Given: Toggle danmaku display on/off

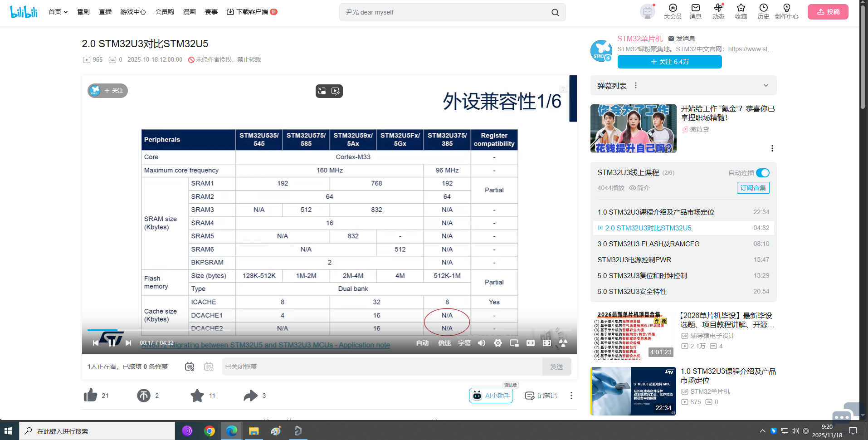Looking at the screenshot, I should point(190,367).
